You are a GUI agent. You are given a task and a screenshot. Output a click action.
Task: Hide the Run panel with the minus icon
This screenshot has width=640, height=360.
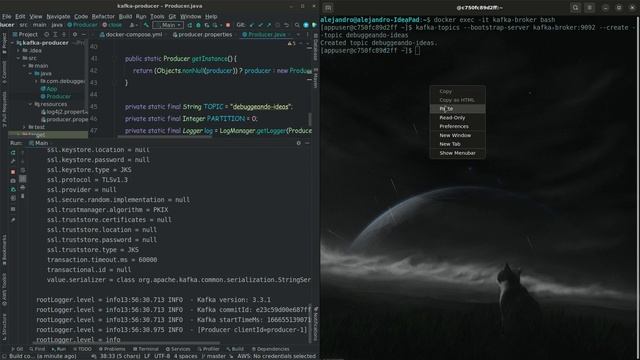coord(307,143)
